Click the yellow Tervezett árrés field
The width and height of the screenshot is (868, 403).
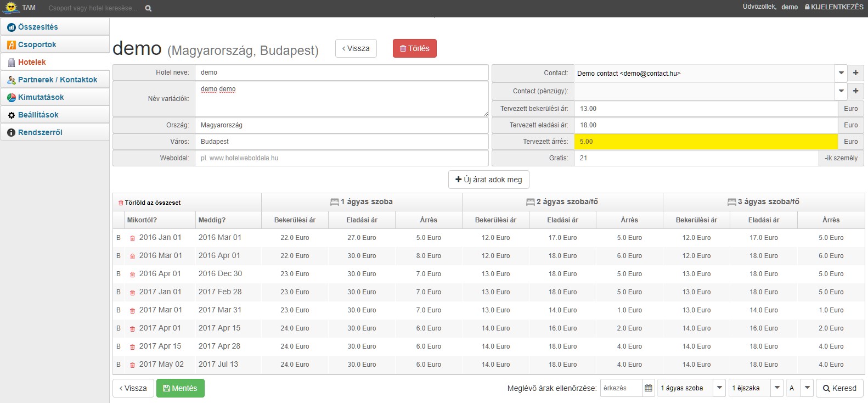coord(705,142)
